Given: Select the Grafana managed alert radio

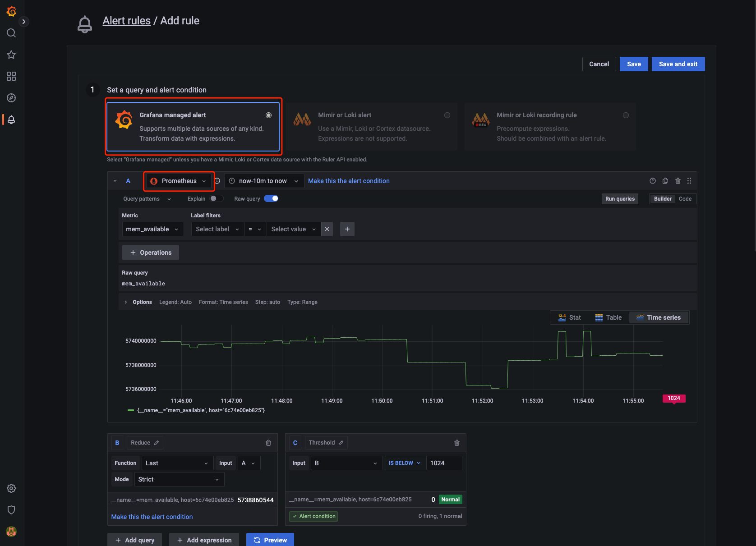Looking at the screenshot, I should tap(268, 115).
